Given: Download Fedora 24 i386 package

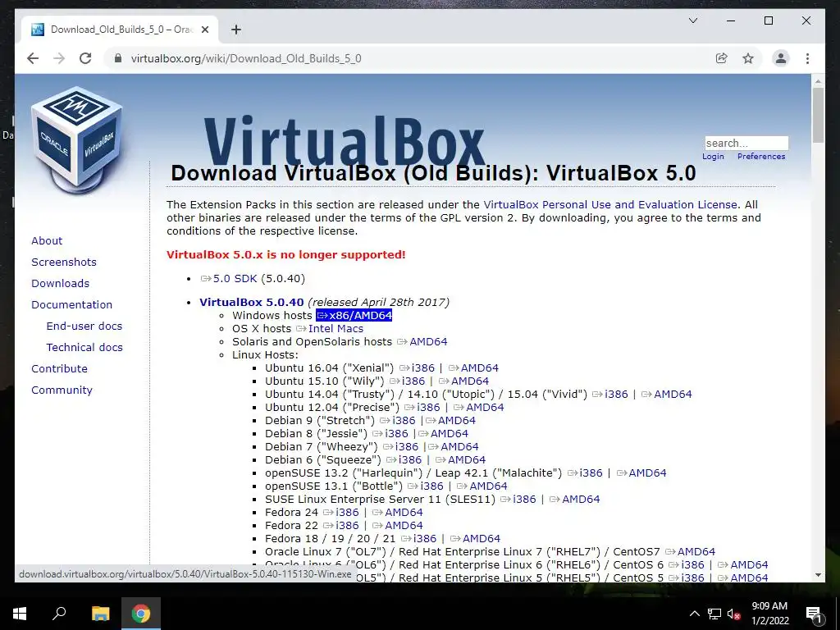Looking at the screenshot, I should 340,512.
